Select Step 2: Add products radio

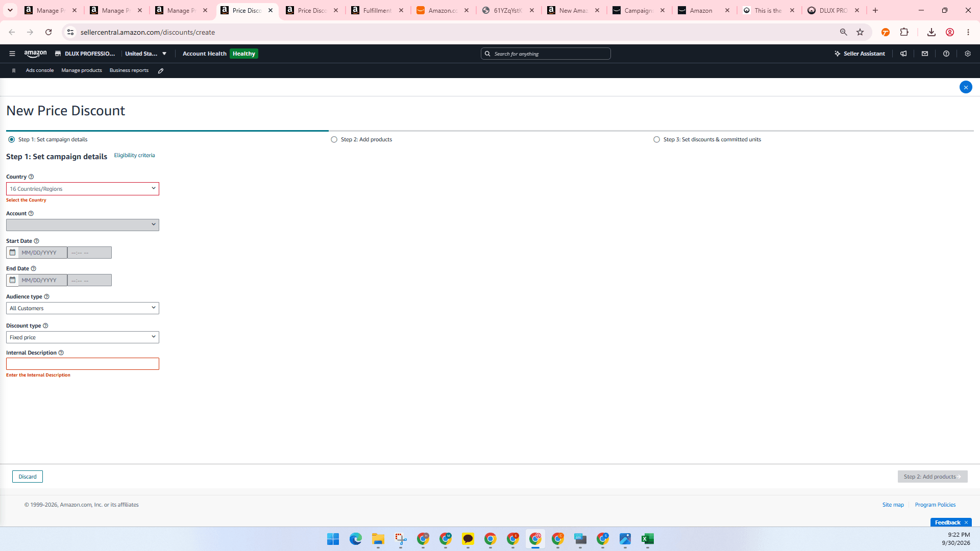[x=334, y=139]
